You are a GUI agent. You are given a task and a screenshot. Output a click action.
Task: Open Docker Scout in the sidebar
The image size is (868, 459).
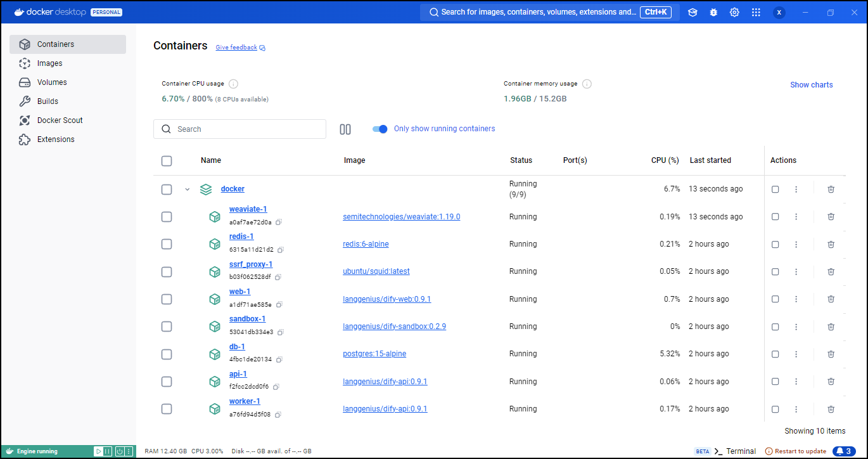click(x=68, y=120)
